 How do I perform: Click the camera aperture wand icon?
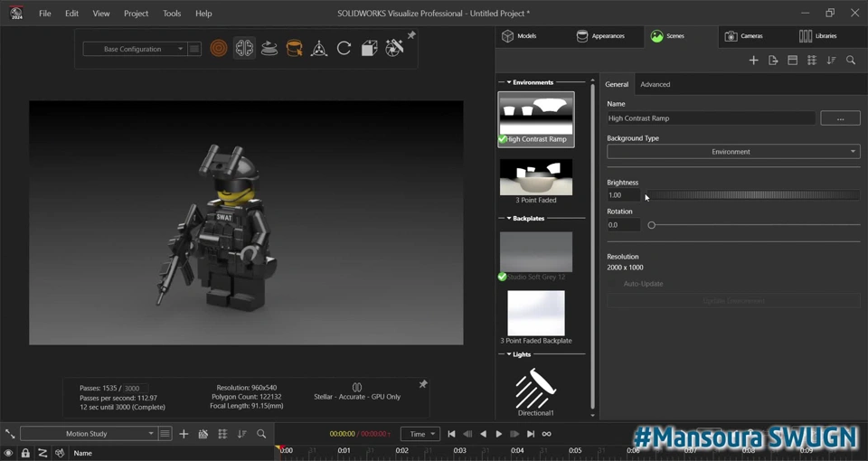click(394, 49)
